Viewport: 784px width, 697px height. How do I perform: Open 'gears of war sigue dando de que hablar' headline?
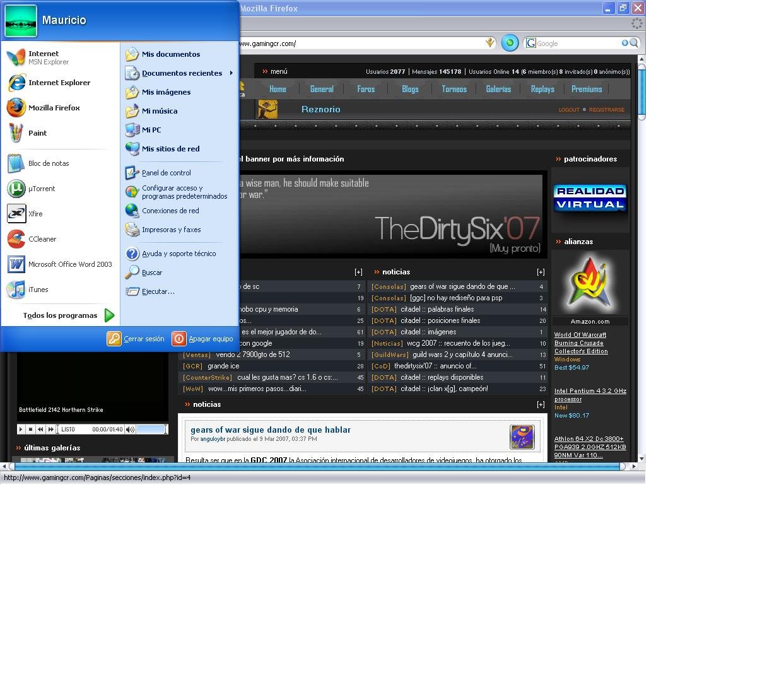pyautogui.click(x=271, y=430)
